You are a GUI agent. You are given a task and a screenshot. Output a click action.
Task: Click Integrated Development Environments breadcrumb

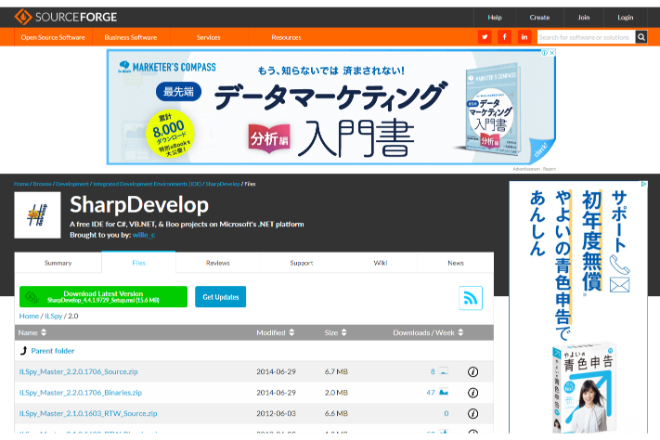tap(147, 184)
